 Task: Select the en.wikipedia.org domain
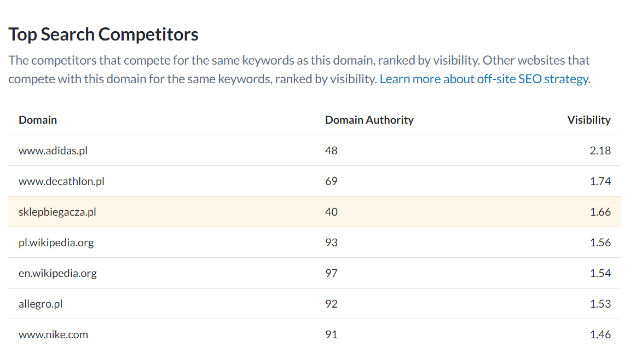57,273
